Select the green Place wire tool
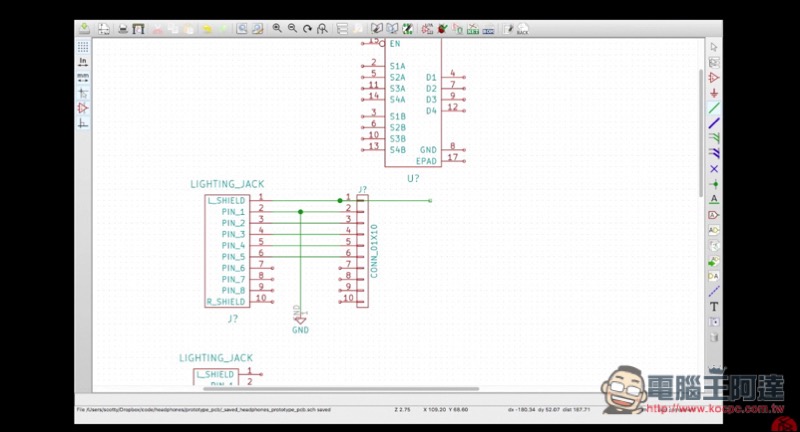800x432 pixels. pyautogui.click(x=714, y=108)
